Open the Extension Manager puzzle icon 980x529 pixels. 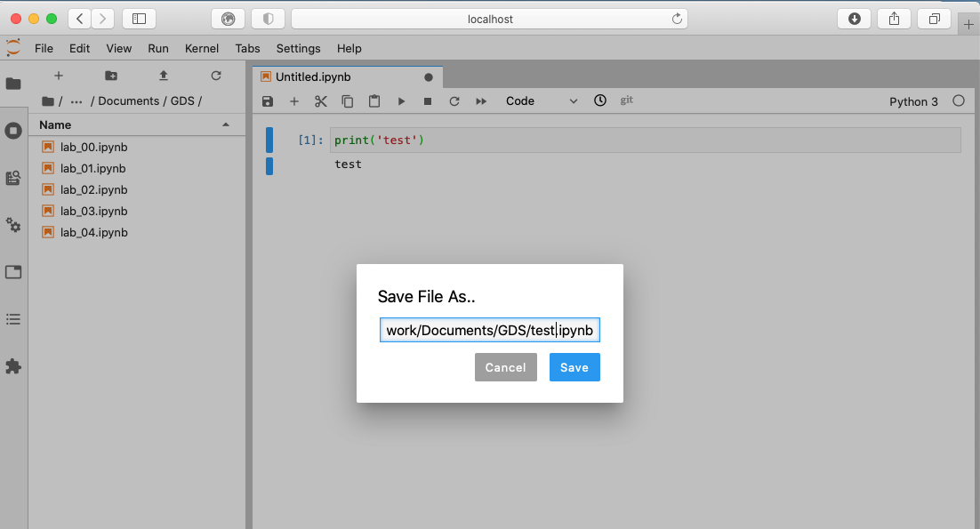(13, 365)
